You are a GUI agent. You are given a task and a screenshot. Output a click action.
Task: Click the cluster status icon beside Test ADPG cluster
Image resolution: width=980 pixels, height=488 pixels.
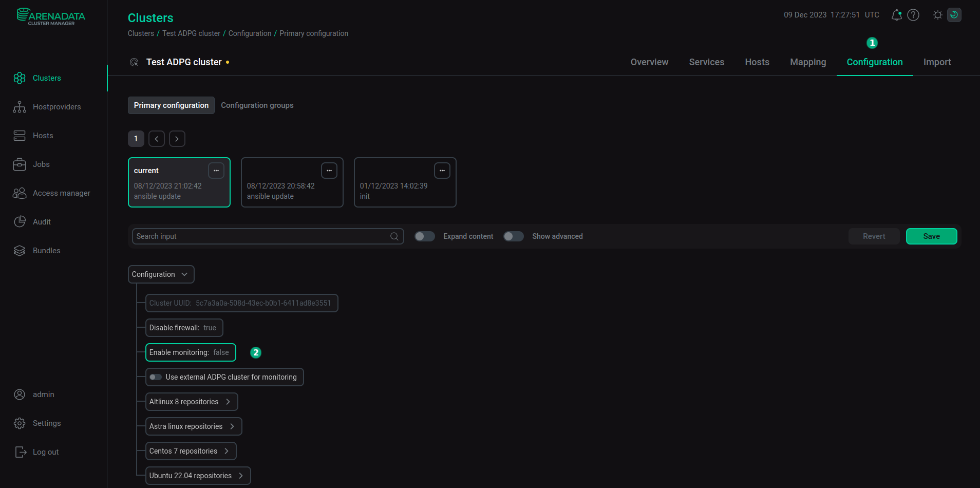point(134,62)
